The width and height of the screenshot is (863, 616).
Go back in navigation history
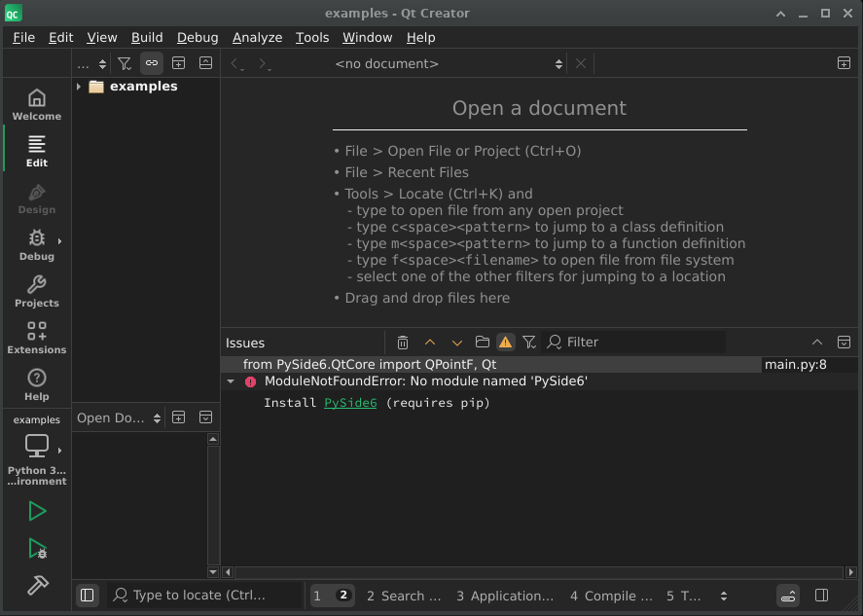pyautogui.click(x=236, y=64)
